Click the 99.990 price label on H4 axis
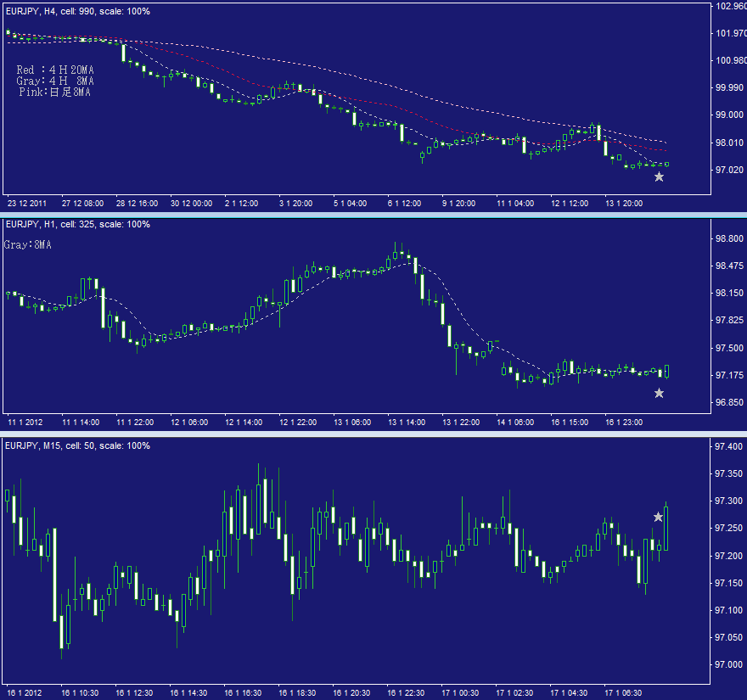 (729, 87)
